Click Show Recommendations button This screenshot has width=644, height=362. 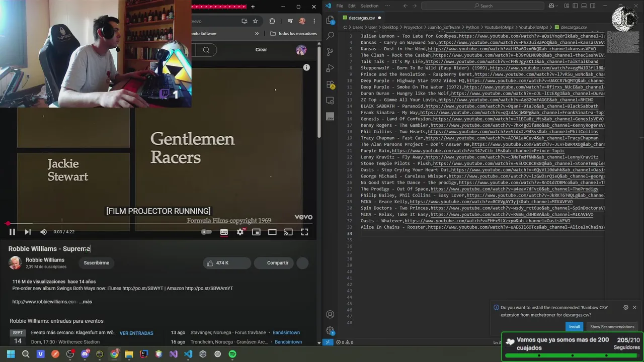click(x=612, y=327)
